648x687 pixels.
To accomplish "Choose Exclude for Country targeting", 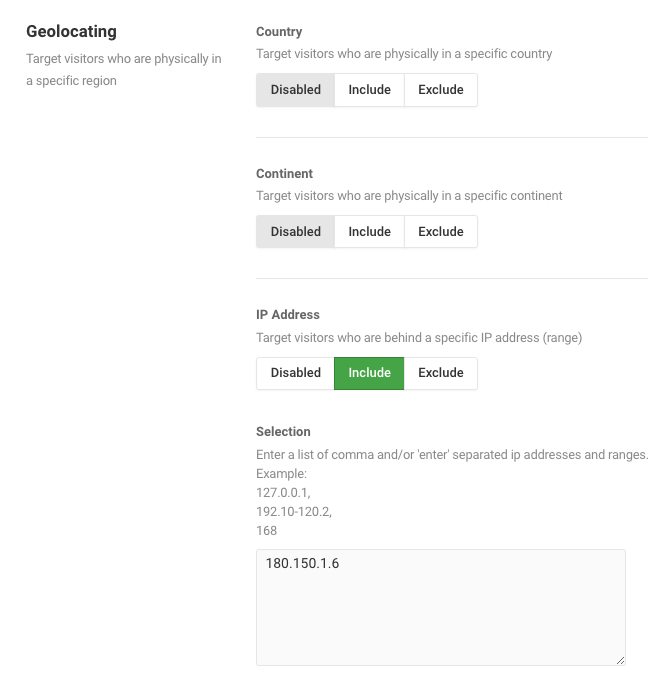I will 441,90.
